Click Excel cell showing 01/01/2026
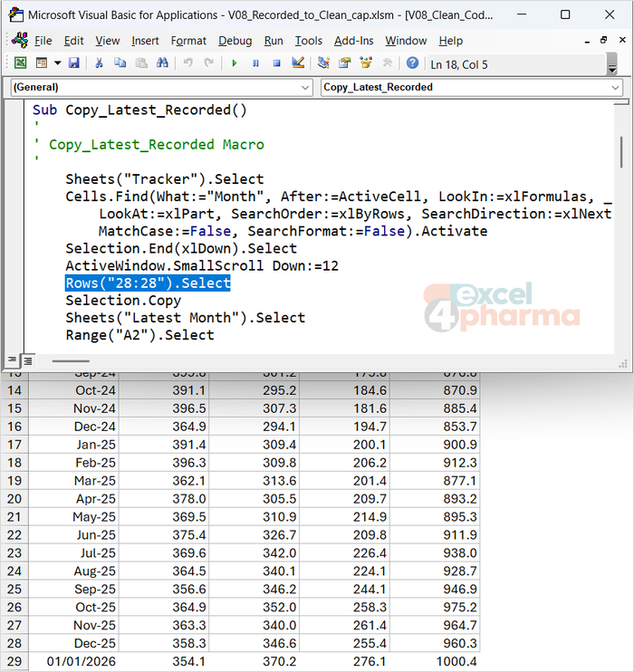Image resolution: width=634 pixels, height=672 pixels. (74, 661)
